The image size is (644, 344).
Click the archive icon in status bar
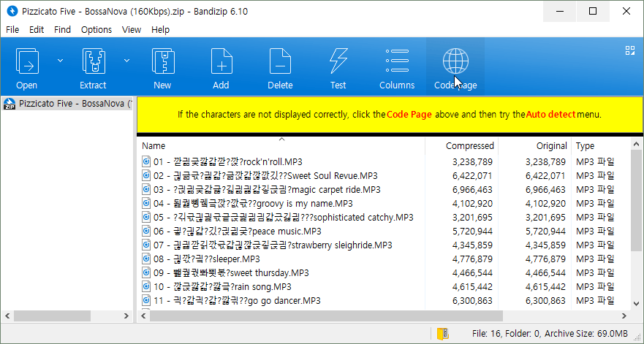click(442, 334)
